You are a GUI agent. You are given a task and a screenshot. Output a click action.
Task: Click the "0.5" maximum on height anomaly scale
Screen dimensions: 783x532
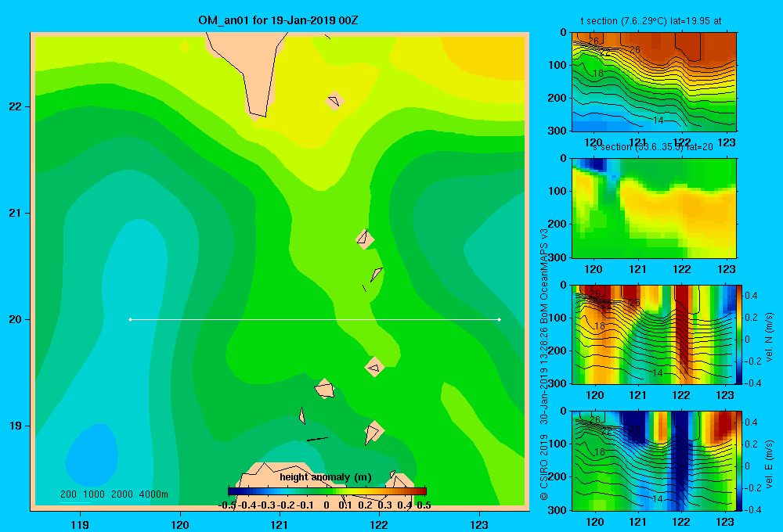click(424, 505)
